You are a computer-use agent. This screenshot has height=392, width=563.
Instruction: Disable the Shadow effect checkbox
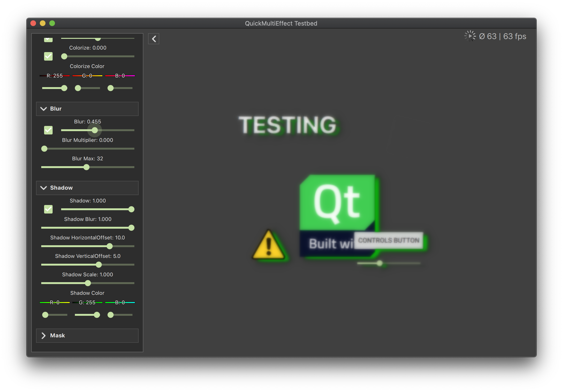click(48, 209)
